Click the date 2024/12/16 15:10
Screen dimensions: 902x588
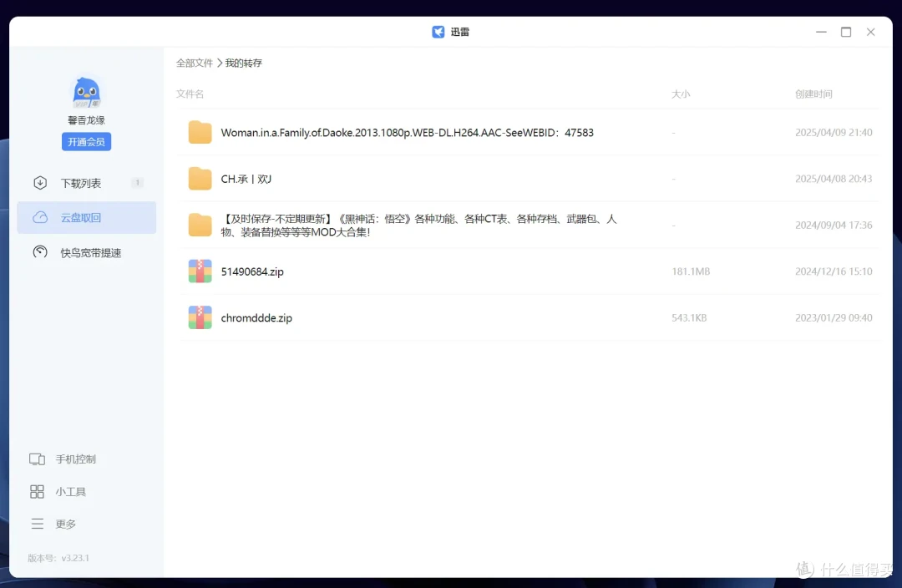click(834, 271)
